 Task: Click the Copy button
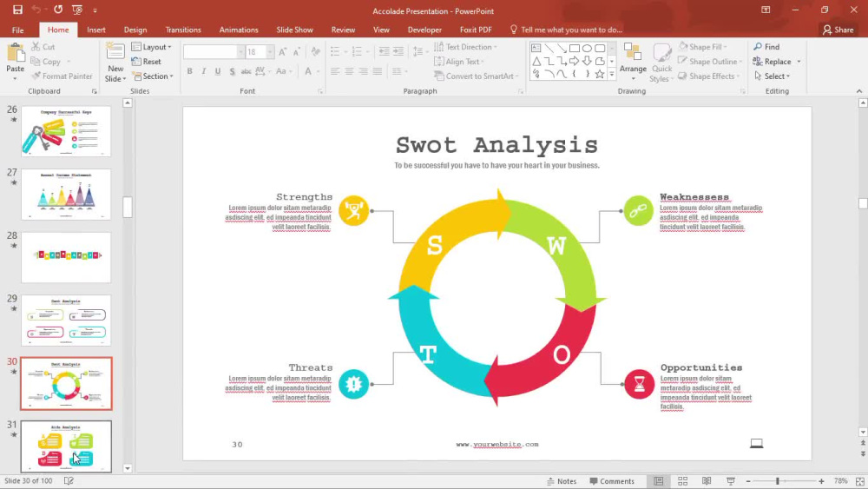click(x=46, y=62)
